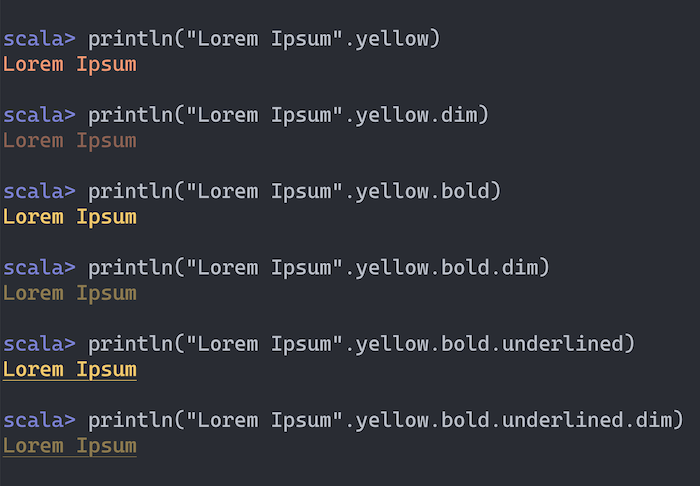Click the println("Lorem Ipsum".yellow) command line
The width and height of the screenshot is (700, 486).
tap(264, 40)
